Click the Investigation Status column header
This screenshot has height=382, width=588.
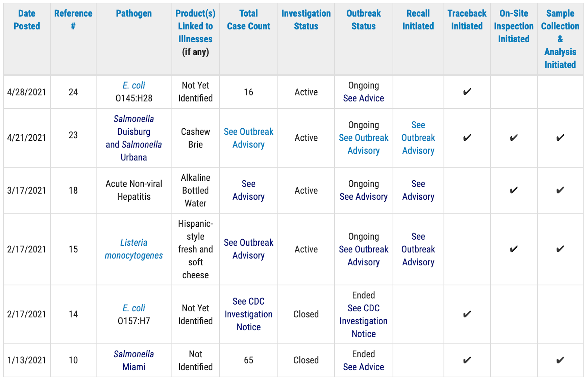coord(306,20)
